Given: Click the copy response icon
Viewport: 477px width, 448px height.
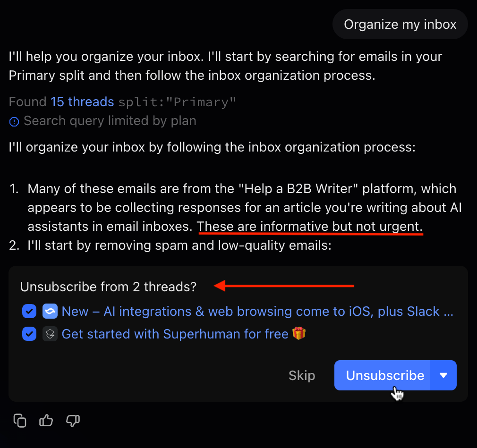Looking at the screenshot, I should click(x=20, y=420).
